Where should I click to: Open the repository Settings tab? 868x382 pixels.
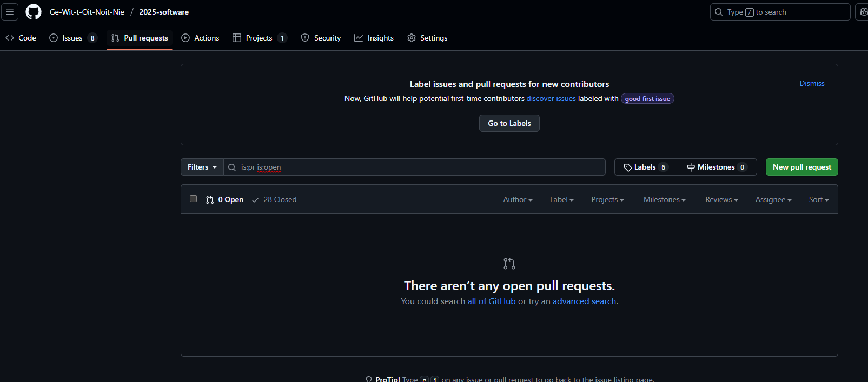coord(427,38)
